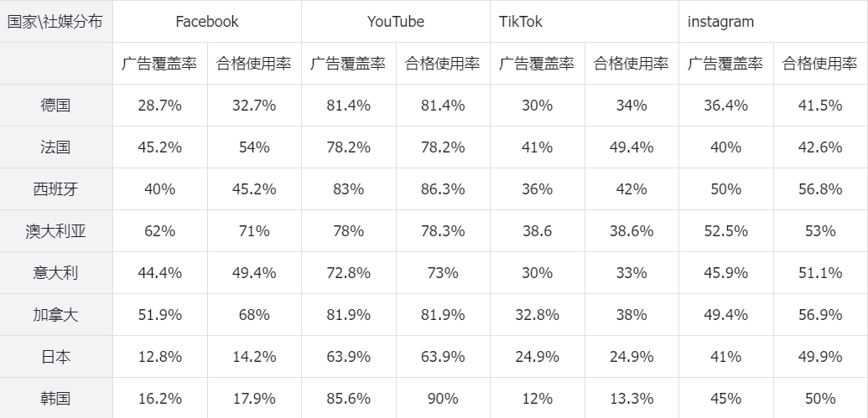Click Spain's instagram 56.8% cell
Image resolution: width=868 pixels, height=418 pixels.
(x=820, y=189)
